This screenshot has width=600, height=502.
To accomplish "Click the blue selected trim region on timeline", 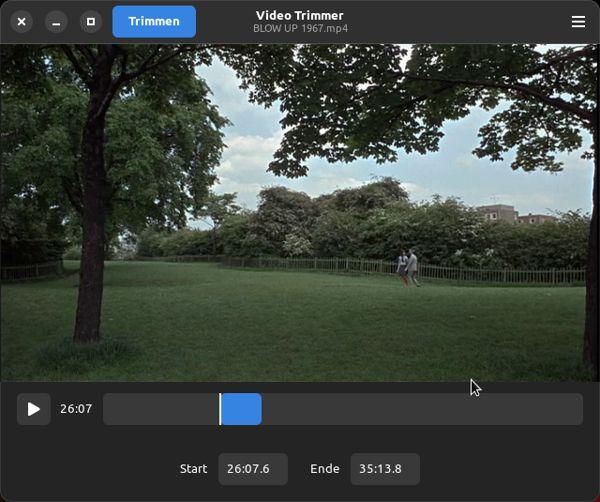I will click(241, 409).
